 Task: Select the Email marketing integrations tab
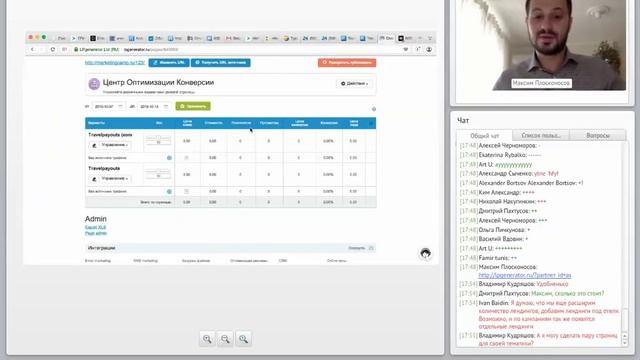[98, 260]
